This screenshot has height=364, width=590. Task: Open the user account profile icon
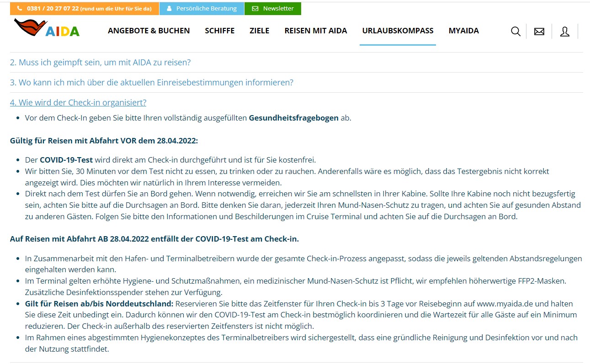pos(565,32)
